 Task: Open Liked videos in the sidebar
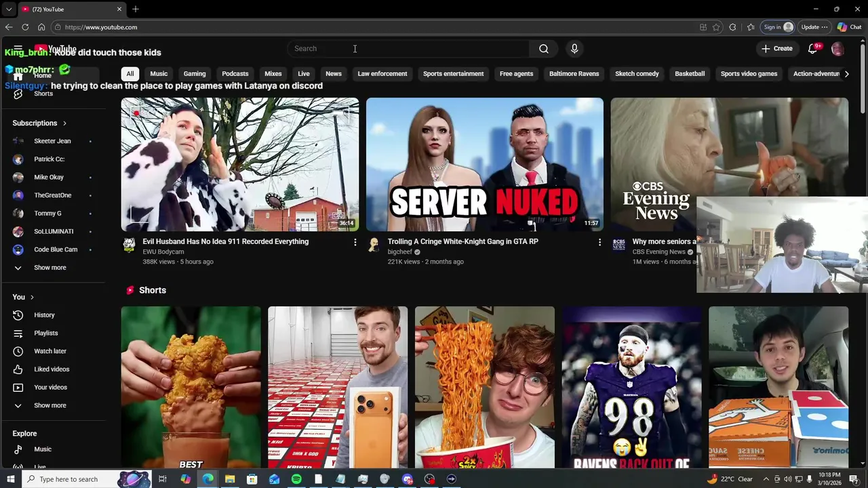tap(52, 369)
